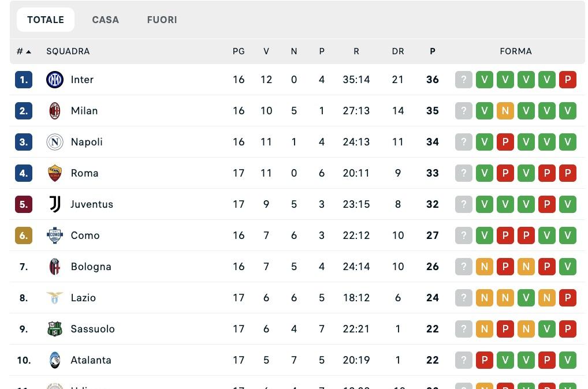Click the Roma club crest
588x389 pixels.
tap(55, 173)
